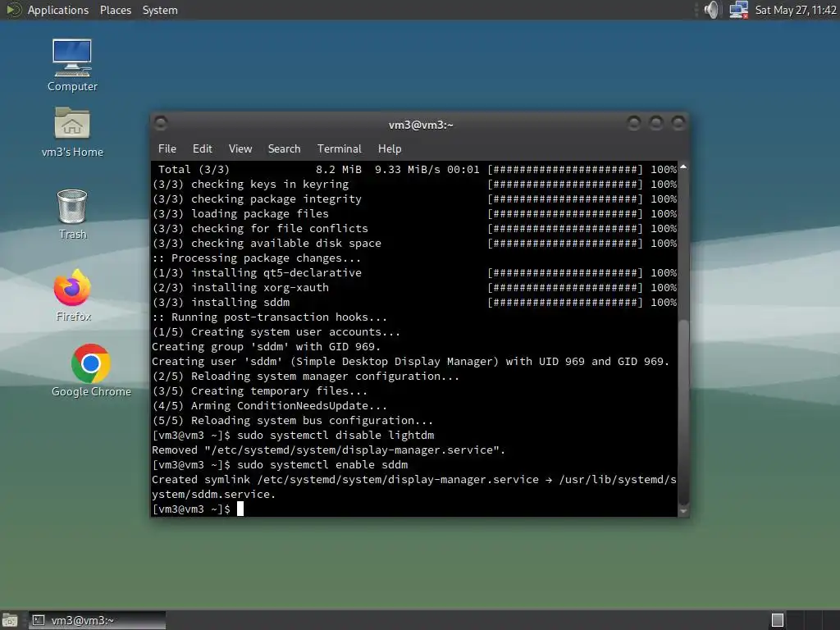Click the volume speaker icon in panel
The width and height of the screenshot is (840, 630).
pos(711,10)
